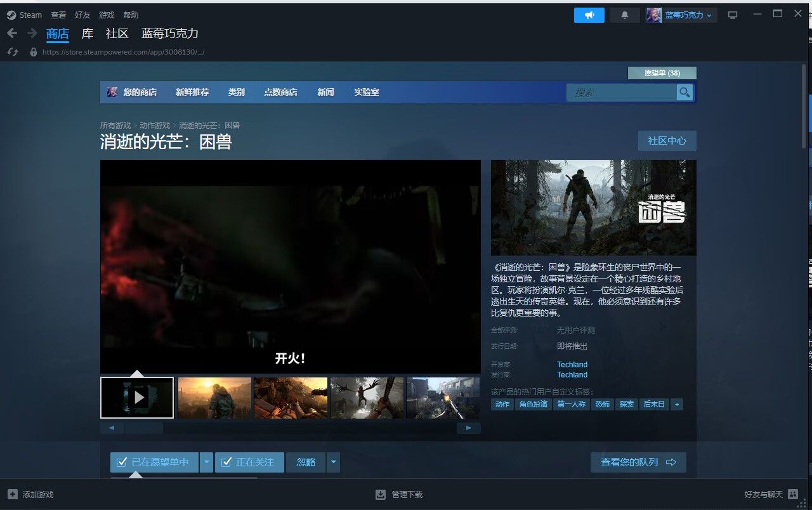Open the 类别 categories menu

coord(236,92)
